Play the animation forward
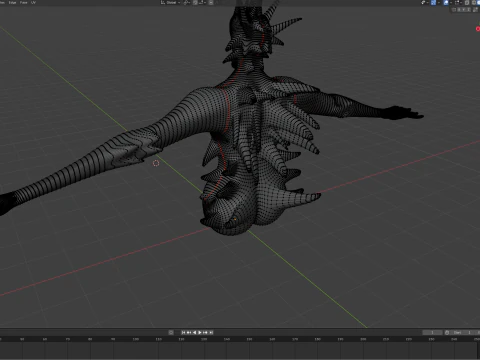This screenshot has height=360, width=480. [x=200, y=332]
